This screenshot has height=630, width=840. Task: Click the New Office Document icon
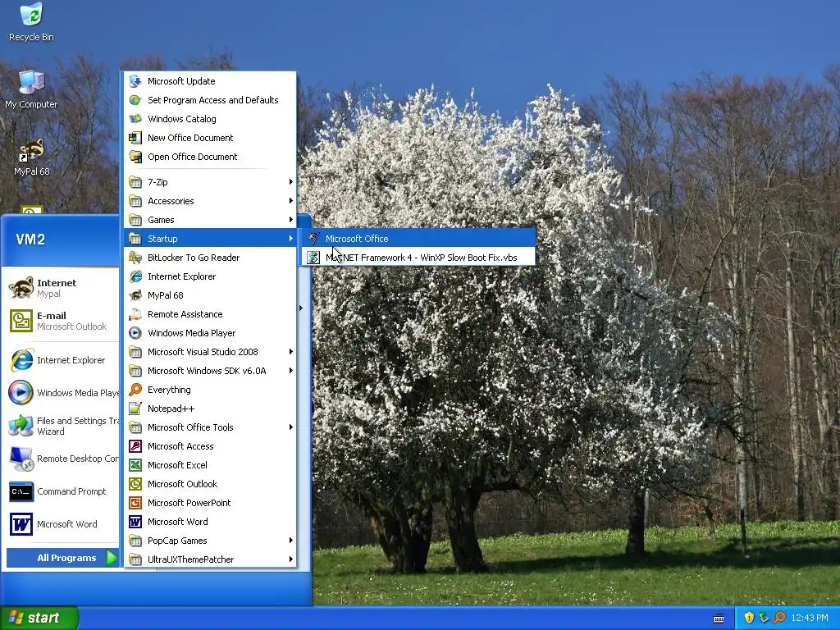135,138
